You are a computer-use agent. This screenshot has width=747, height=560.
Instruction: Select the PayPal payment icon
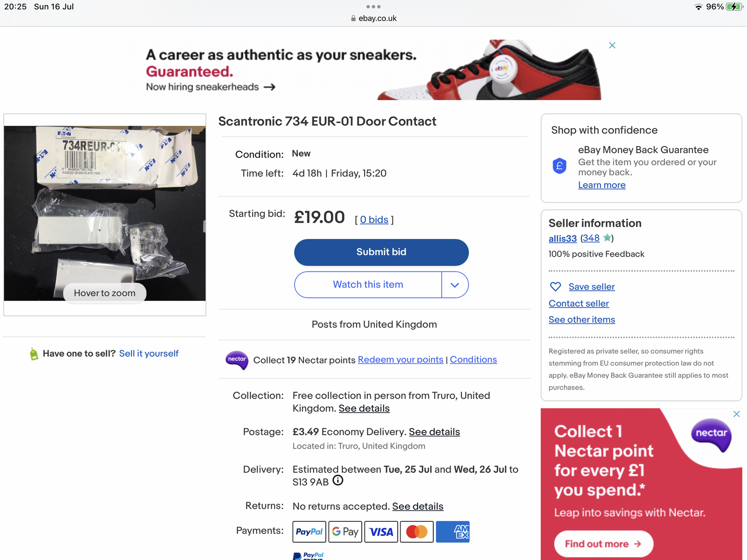[309, 532]
